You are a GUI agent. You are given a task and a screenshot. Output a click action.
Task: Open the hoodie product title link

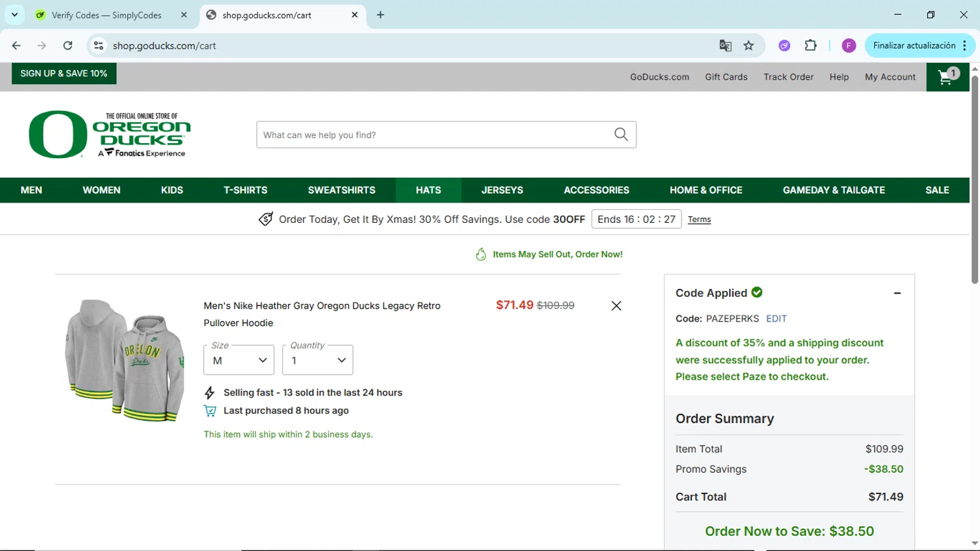coord(322,314)
